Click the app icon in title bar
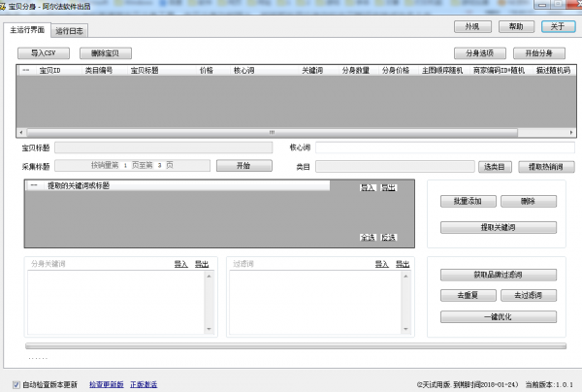This screenshot has width=582, height=392. pyautogui.click(x=6, y=6)
